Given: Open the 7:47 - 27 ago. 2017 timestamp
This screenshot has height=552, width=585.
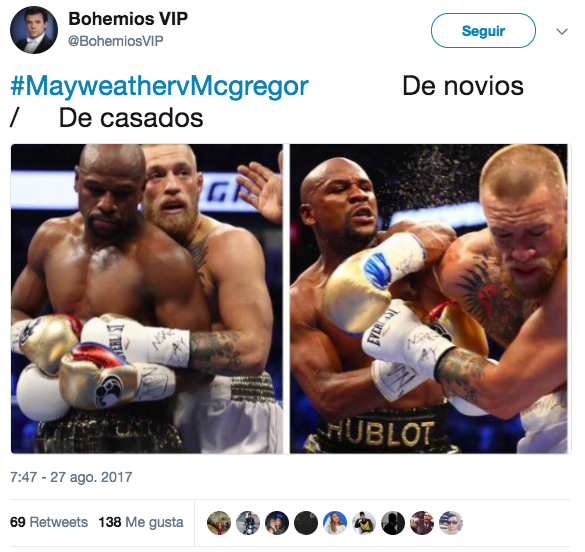Looking at the screenshot, I should pyautogui.click(x=71, y=477).
